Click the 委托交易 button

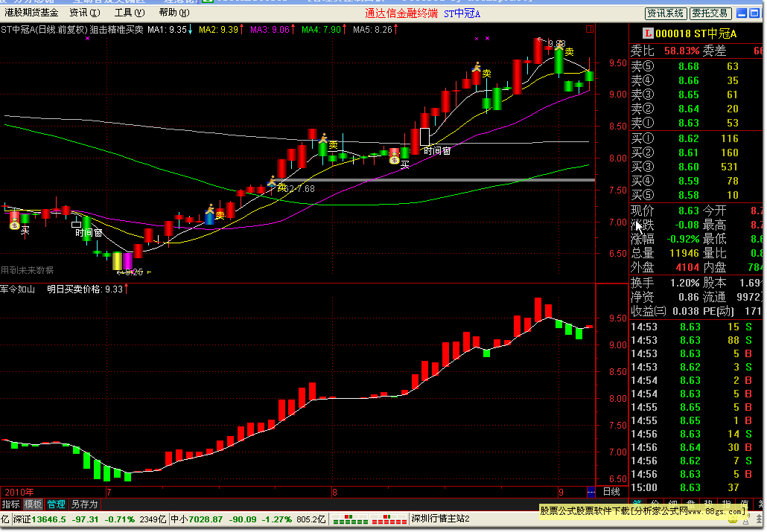pos(710,13)
